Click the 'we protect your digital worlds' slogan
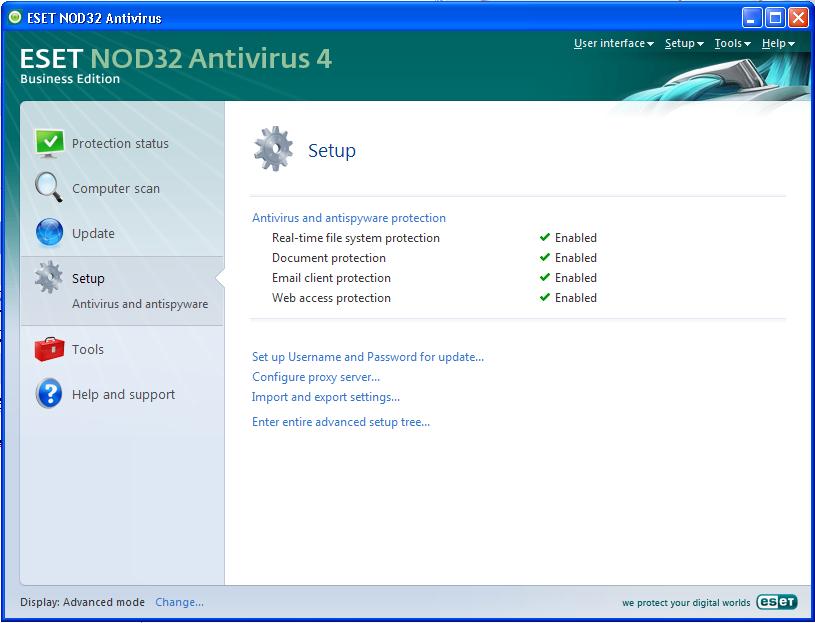The image size is (815, 623). [x=686, y=603]
